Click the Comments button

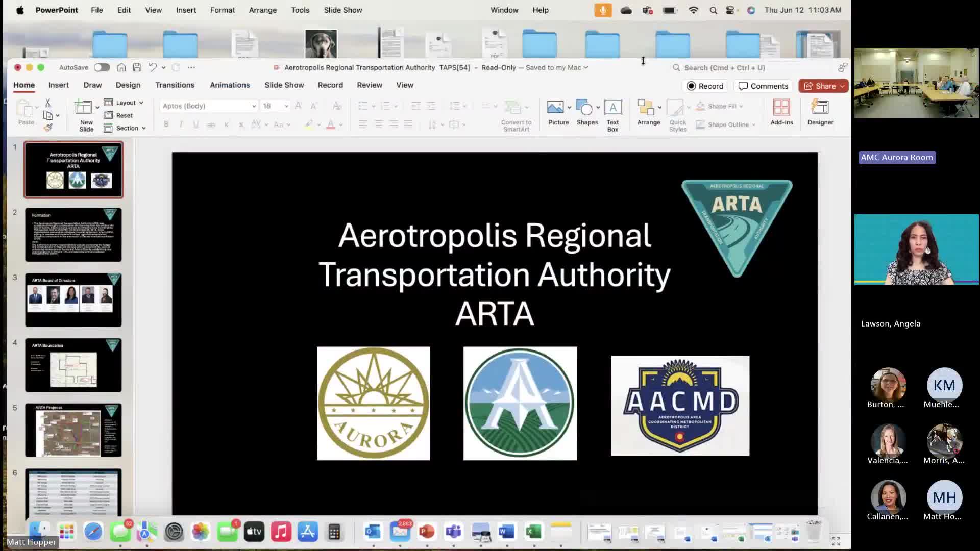763,86
